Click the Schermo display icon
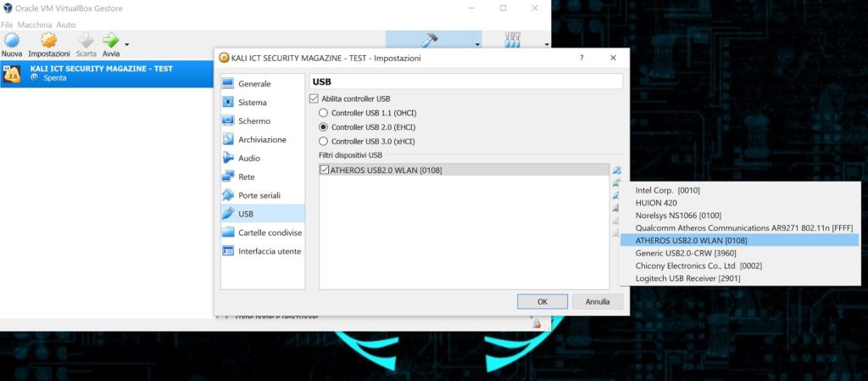The width and height of the screenshot is (868, 381). click(228, 120)
